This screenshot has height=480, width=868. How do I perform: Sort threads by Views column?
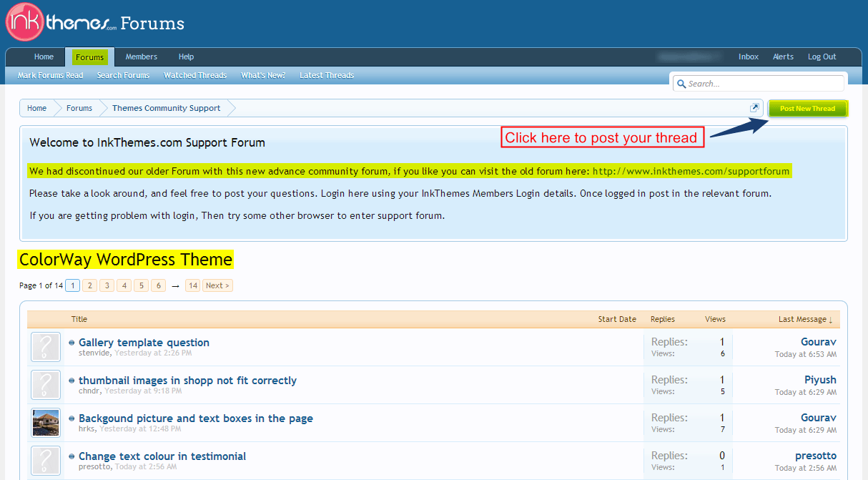pos(715,319)
